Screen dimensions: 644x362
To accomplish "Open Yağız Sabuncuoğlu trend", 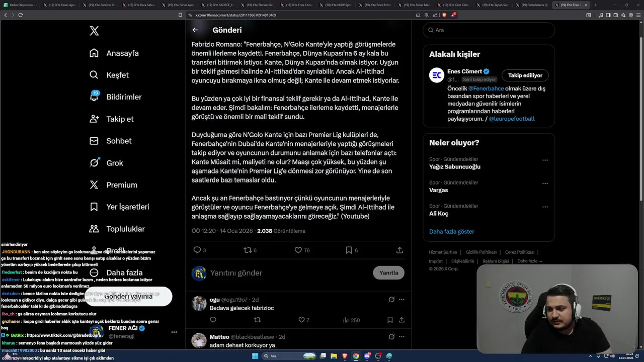I will click(x=455, y=167).
